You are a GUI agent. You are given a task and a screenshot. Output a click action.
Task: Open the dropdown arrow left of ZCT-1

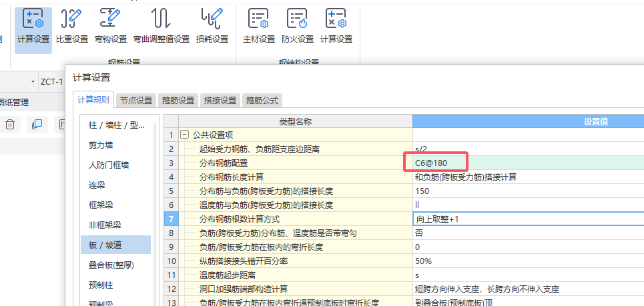[33, 82]
